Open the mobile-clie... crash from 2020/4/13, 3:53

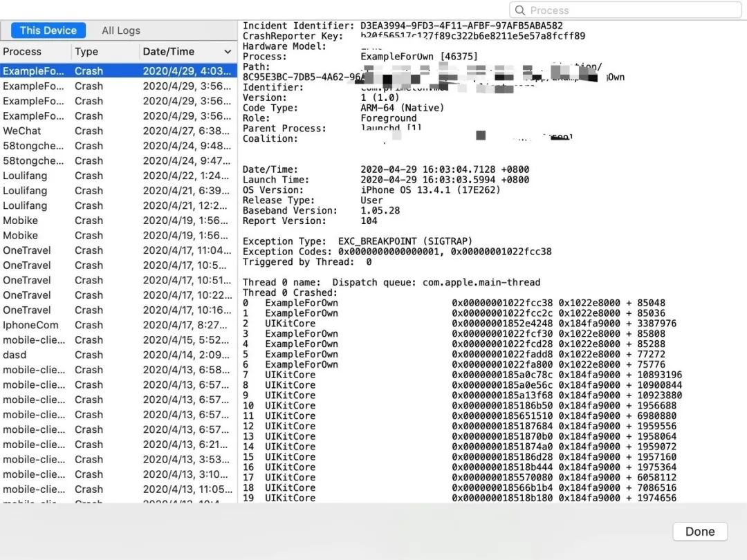[x=119, y=460]
